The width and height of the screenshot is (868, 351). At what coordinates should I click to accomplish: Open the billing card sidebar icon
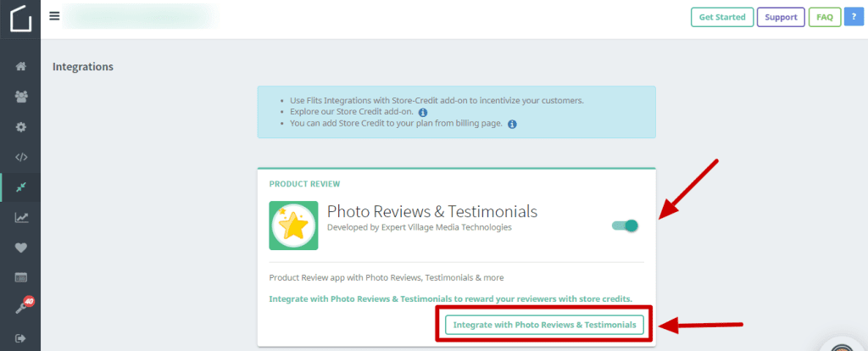tap(20, 277)
